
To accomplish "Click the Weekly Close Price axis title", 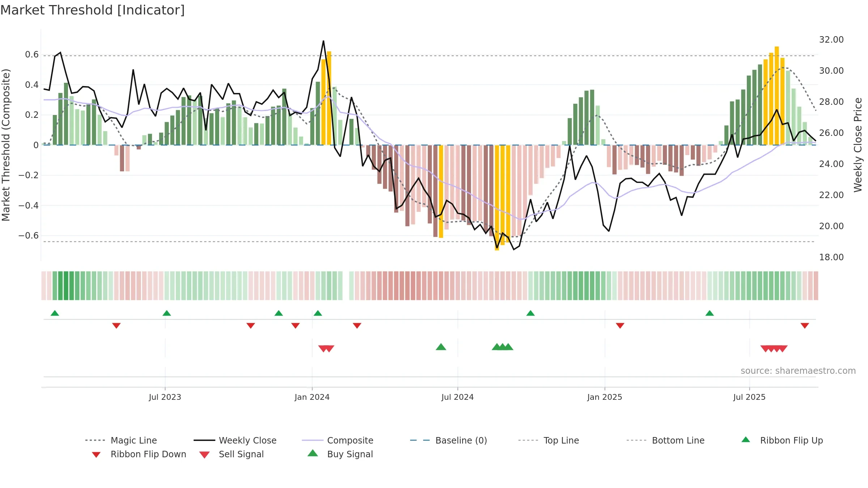I will point(858,145).
